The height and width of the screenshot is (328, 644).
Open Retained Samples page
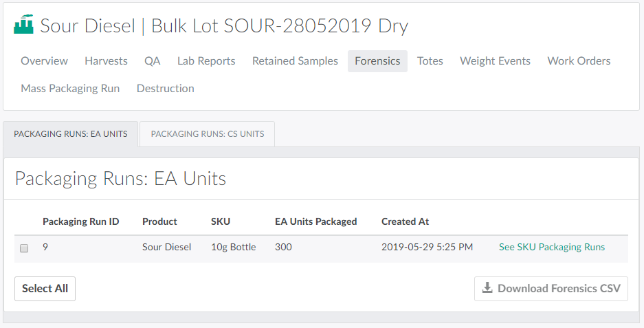tap(295, 61)
